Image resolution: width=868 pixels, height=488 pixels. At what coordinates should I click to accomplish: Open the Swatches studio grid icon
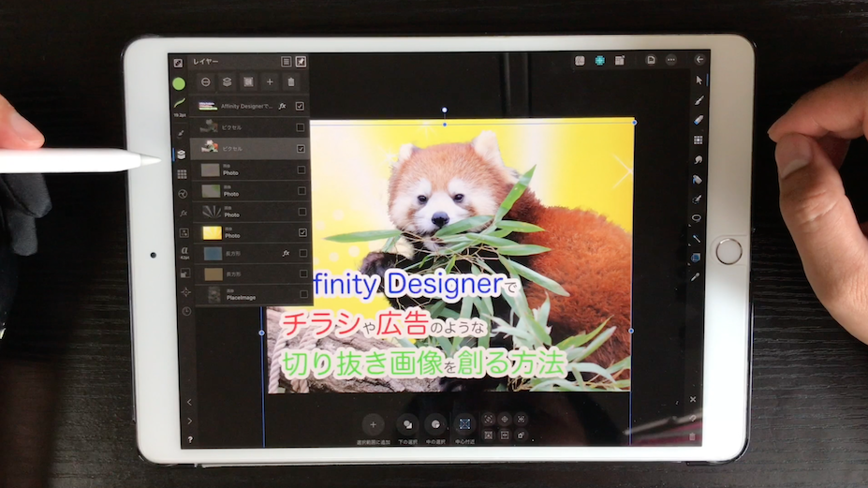(181, 174)
